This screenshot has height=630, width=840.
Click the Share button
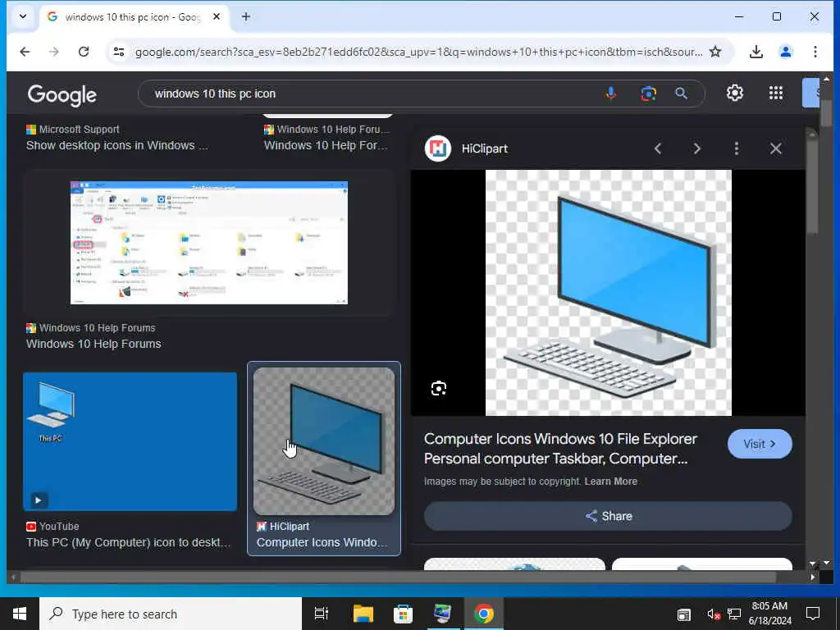click(608, 516)
